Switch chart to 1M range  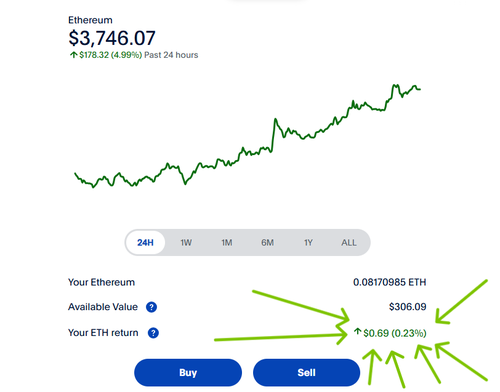[x=227, y=242]
